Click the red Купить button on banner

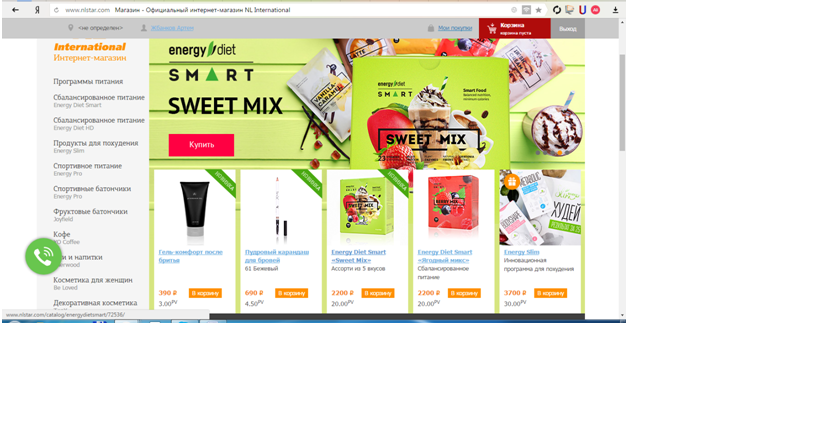click(201, 145)
